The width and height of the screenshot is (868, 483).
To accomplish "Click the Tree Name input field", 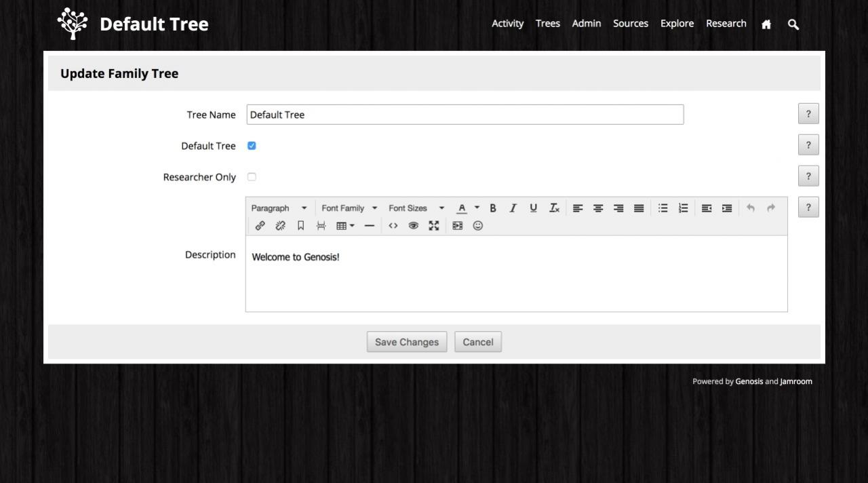I will pos(465,115).
